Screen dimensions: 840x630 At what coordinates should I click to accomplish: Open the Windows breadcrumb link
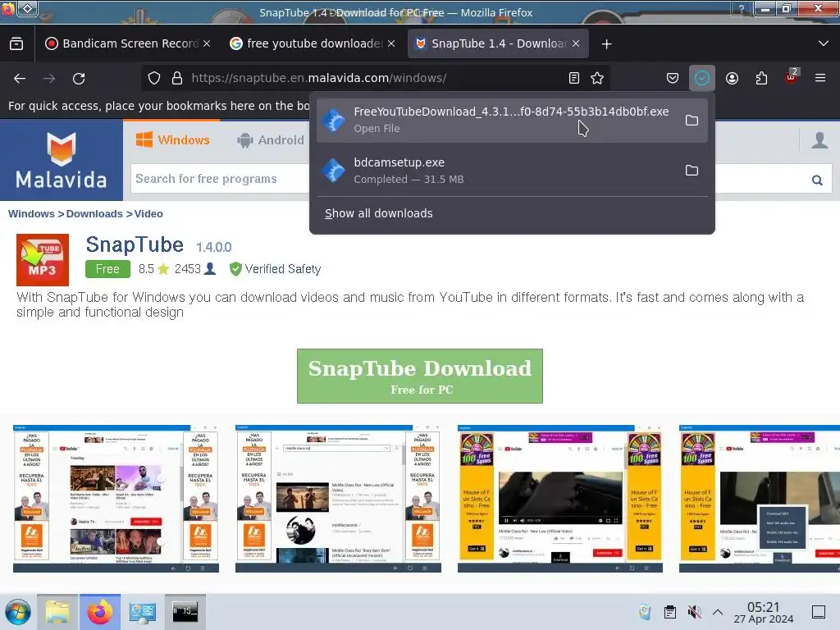(x=31, y=214)
